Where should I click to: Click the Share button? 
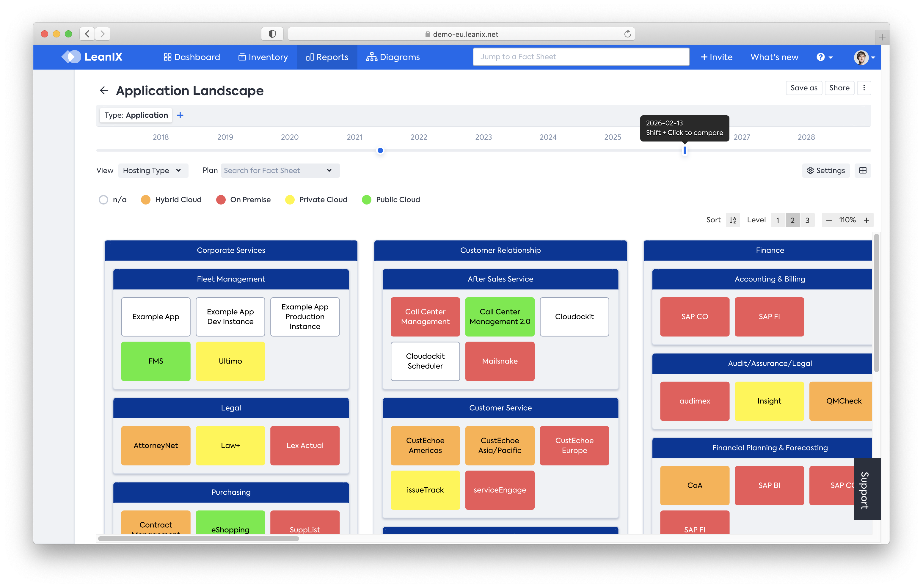coord(839,88)
